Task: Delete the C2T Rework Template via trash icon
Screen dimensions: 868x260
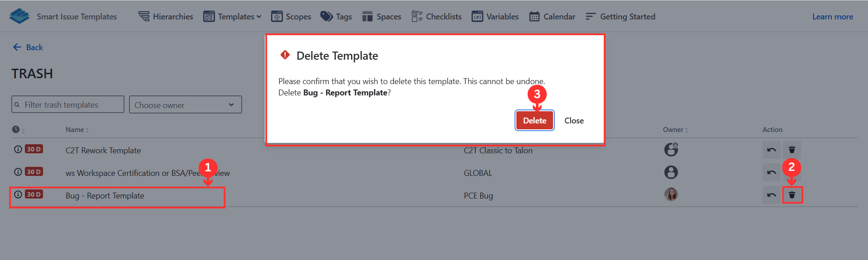Action: click(792, 150)
